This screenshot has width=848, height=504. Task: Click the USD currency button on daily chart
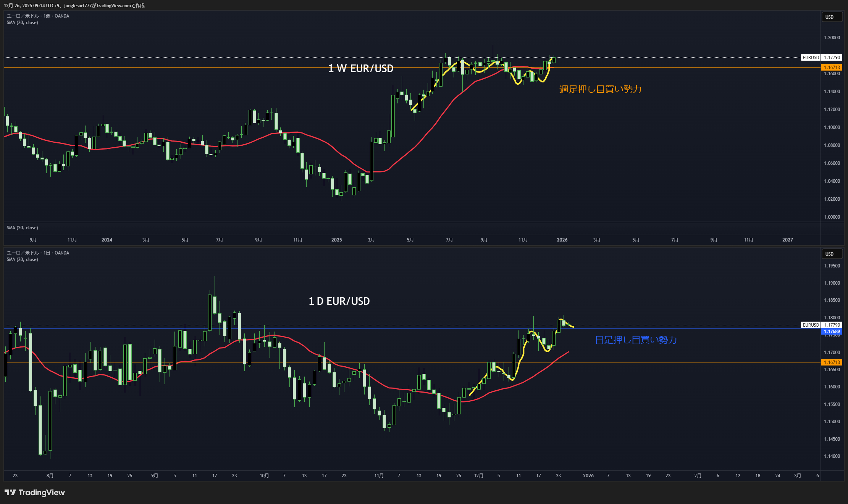coord(832,254)
